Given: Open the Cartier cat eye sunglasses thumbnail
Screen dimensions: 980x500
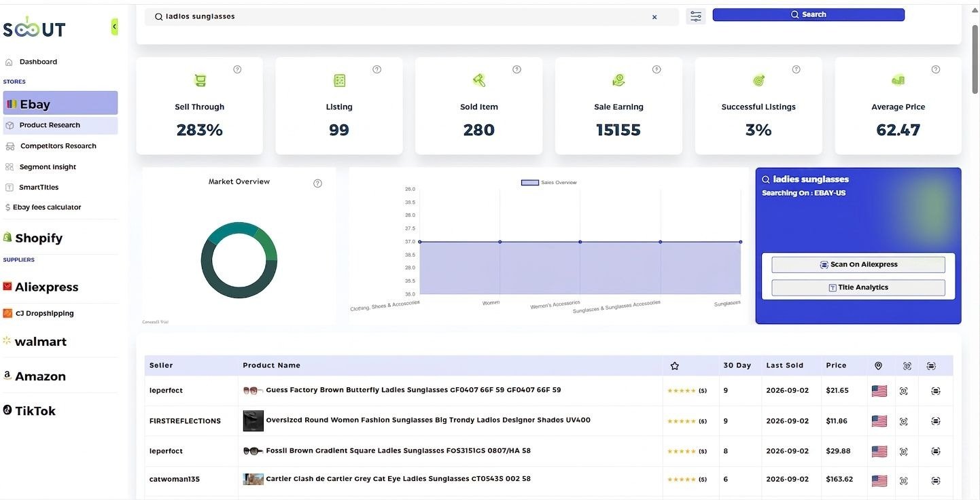Looking at the screenshot, I should tap(253, 479).
